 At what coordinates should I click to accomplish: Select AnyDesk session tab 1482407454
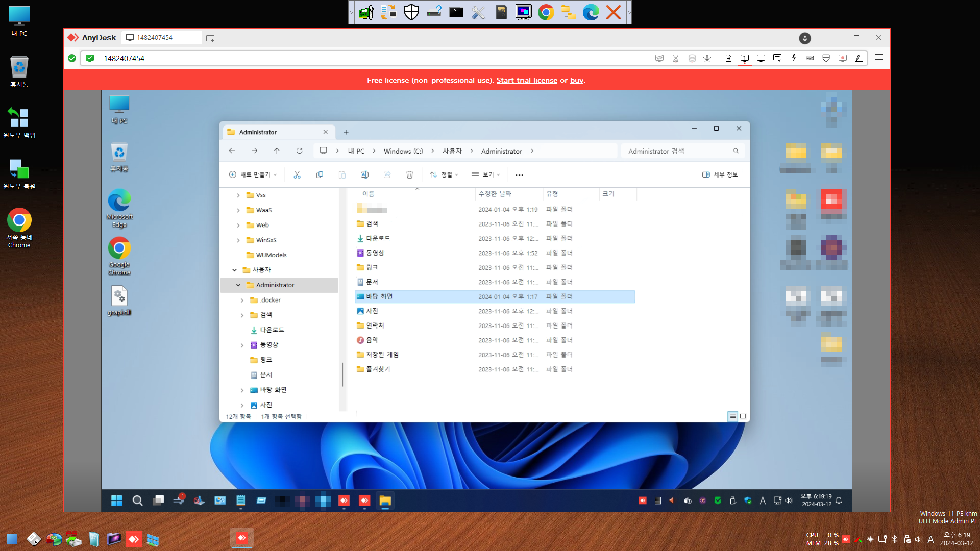[x=161, y=38]
